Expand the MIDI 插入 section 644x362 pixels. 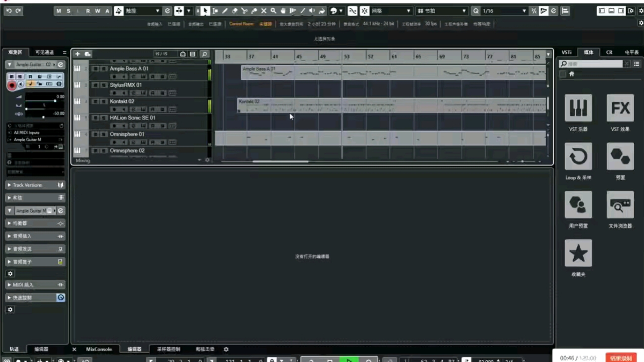tap(35, 285)
